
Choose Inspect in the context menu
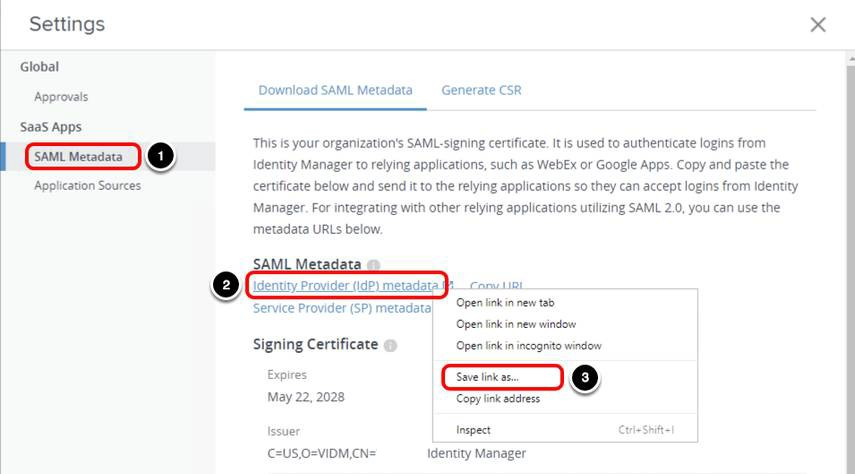tap(473, 430)
